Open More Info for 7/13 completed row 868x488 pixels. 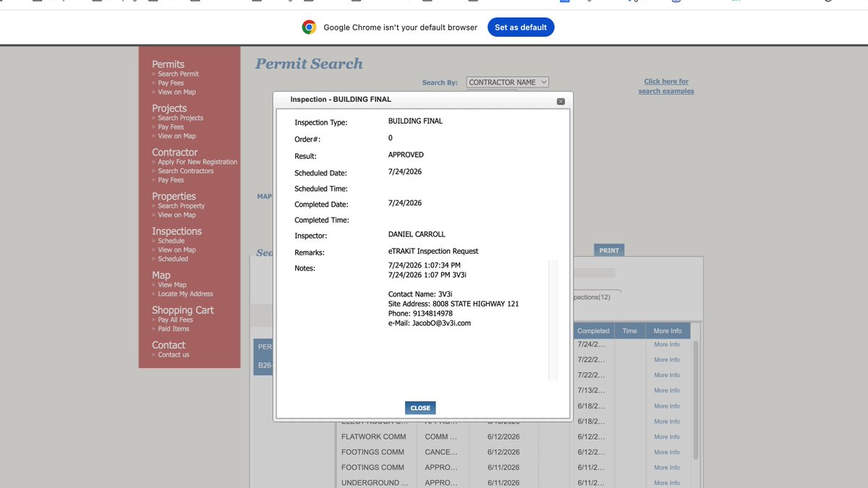tap(667, 390)
